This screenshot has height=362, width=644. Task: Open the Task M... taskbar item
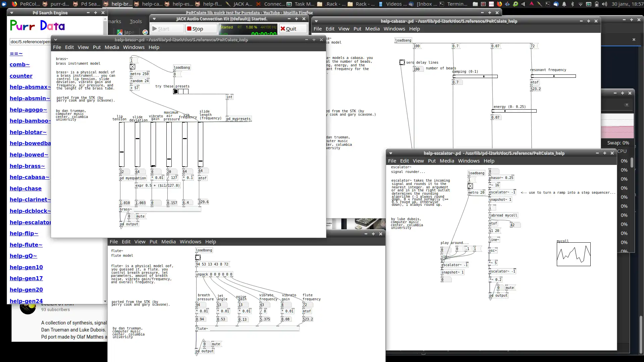[x=301, y=4]
